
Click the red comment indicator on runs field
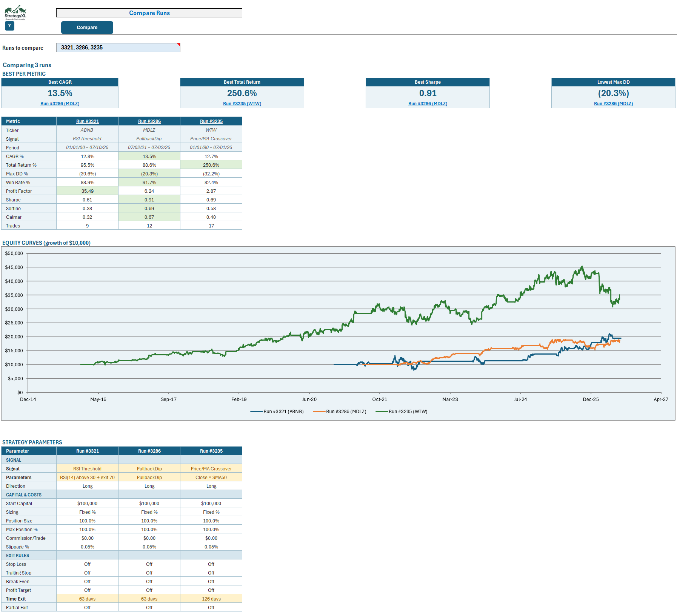(x=179, y=45)
